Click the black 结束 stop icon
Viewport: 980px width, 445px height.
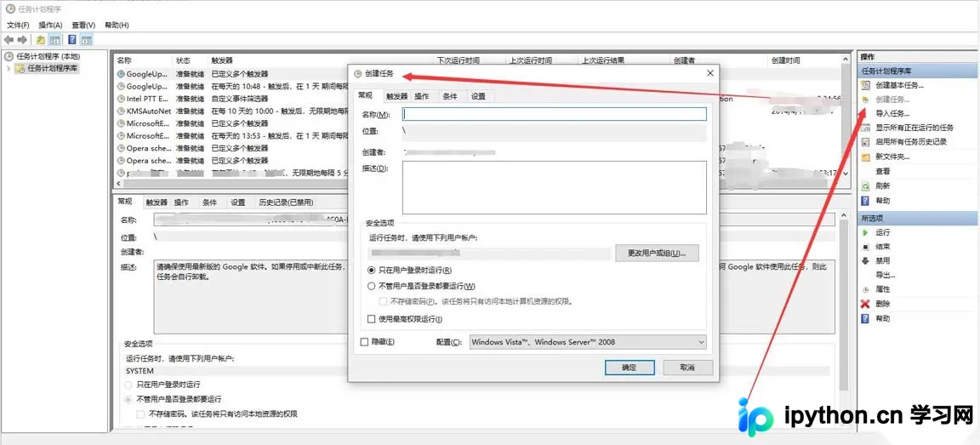[866, 246]
